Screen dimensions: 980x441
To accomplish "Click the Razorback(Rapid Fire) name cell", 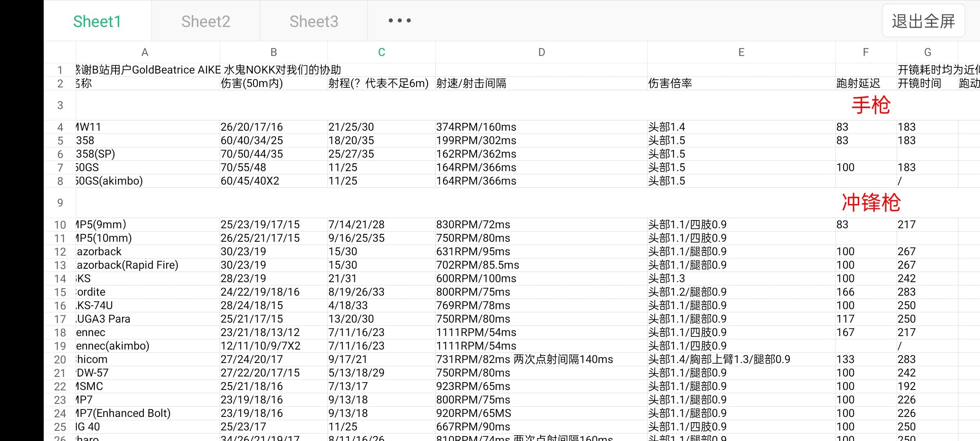I will coord(148,265).
